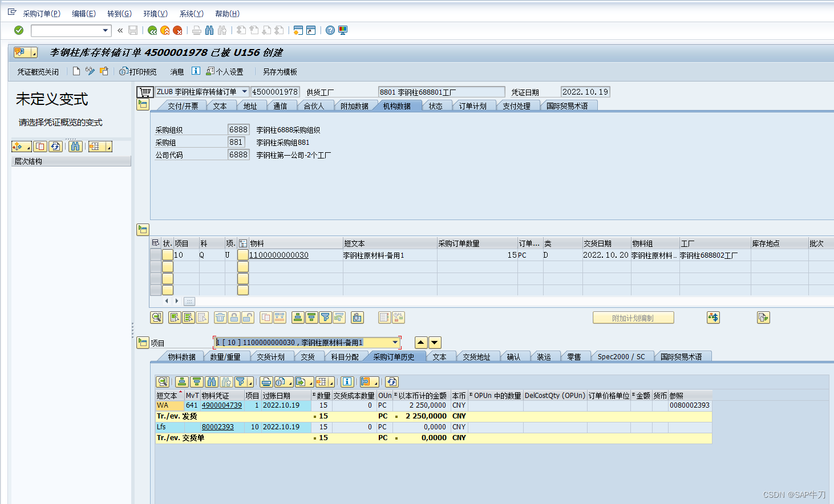Click the Save disk icon in toolbar

coord(133,30)
